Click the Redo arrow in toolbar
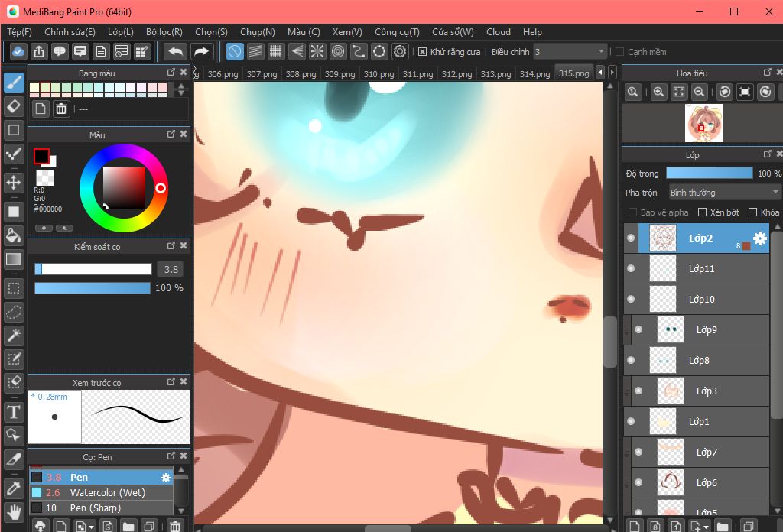 click(201, 51)
